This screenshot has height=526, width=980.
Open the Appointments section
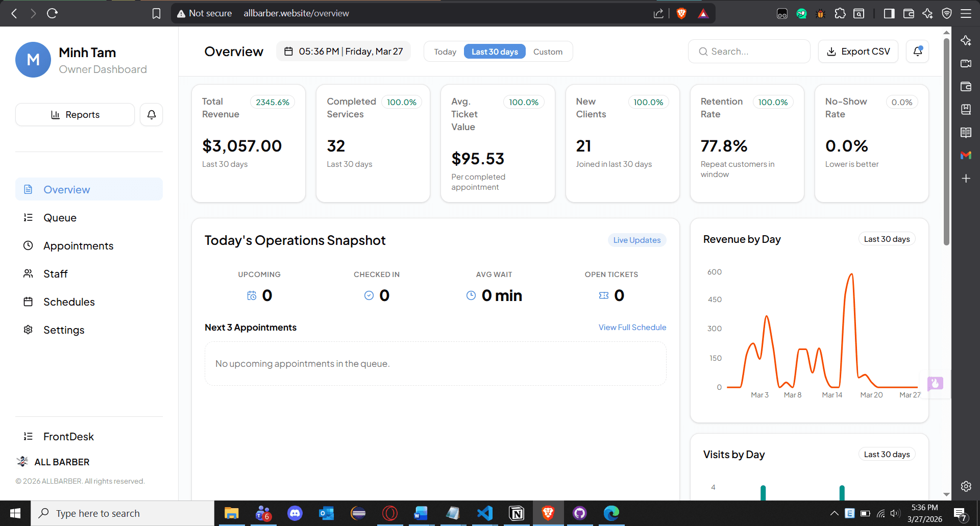pyautogui.click(x=89, y=245)
